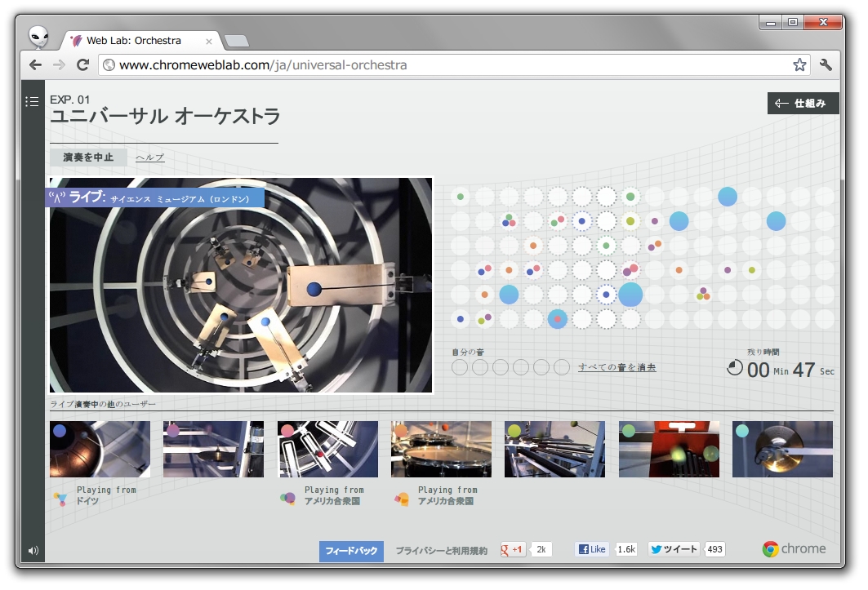Click the Chrome logo at bottom right
868x590 pixels.
point(793,548)
